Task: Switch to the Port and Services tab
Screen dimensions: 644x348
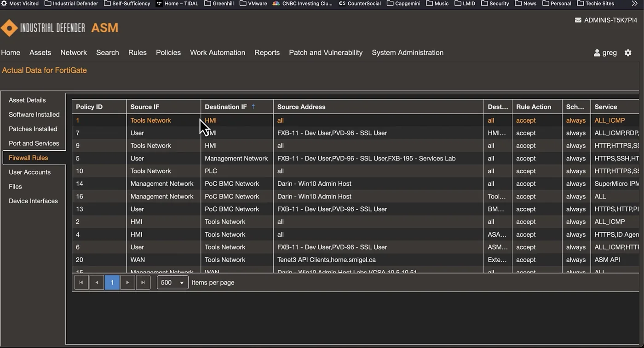Action: coord(34,143)
